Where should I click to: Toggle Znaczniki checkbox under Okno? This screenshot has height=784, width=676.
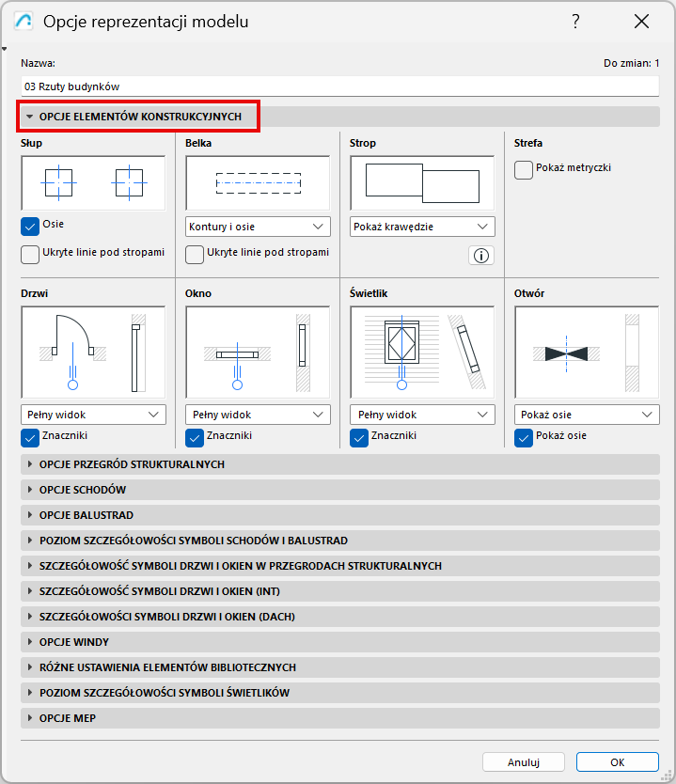(x=195, y=437)
